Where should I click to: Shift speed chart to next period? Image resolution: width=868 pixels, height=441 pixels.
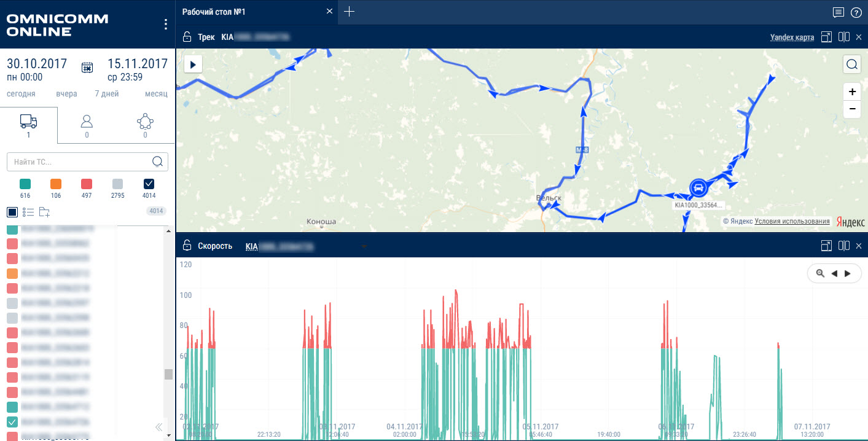click(848, 274)
